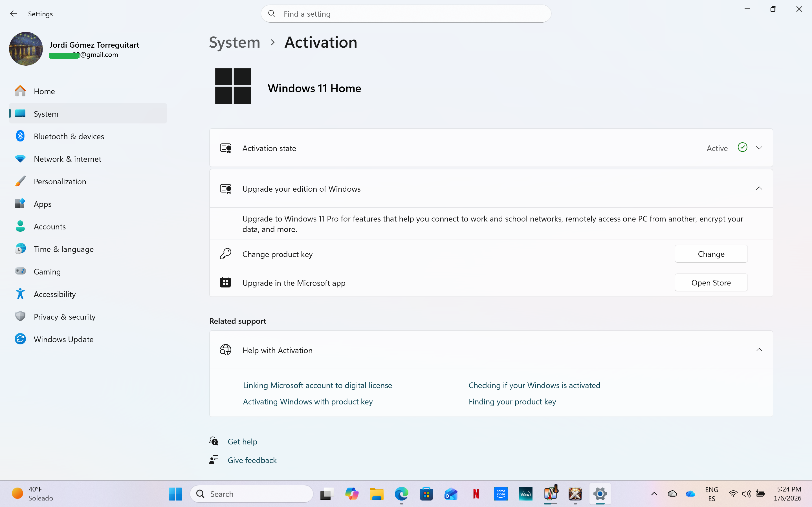Click the taskbar Search box
Image resolution: width=812 pixels, height=507 pixels.
pyautogui.click(x=252, y=493)
